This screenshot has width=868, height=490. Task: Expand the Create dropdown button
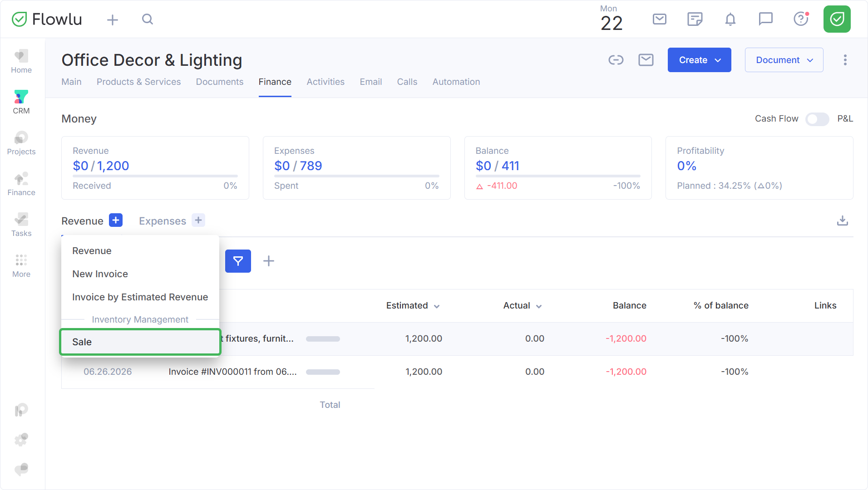699,60
